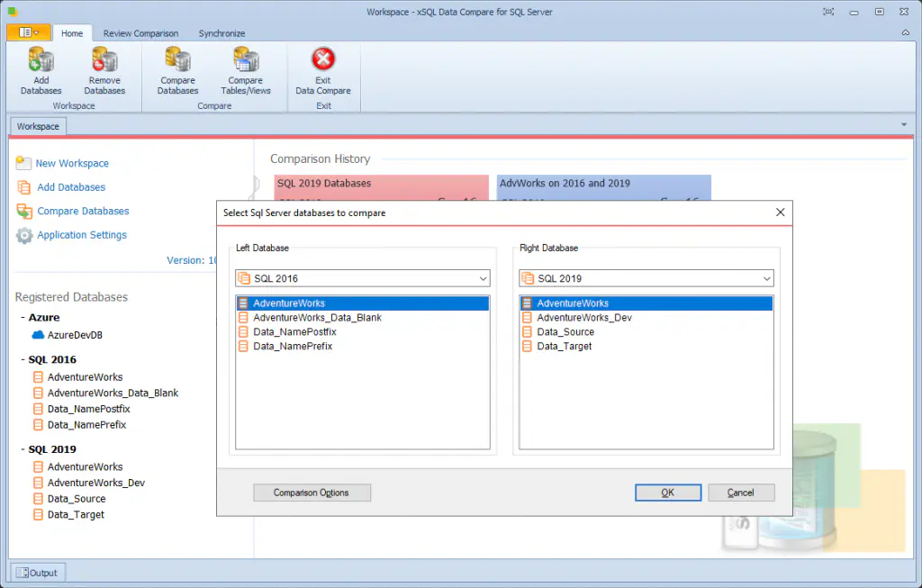
Task: Click the Application Settings link
Action: [82, 235]
